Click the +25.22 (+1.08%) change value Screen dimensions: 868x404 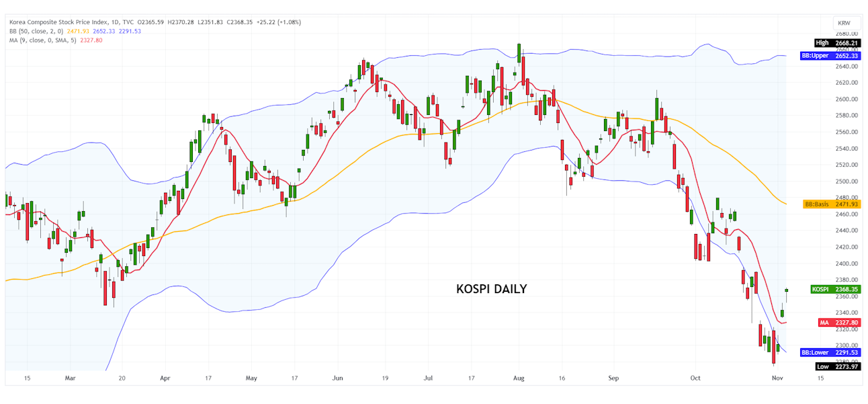click(277, 21)
